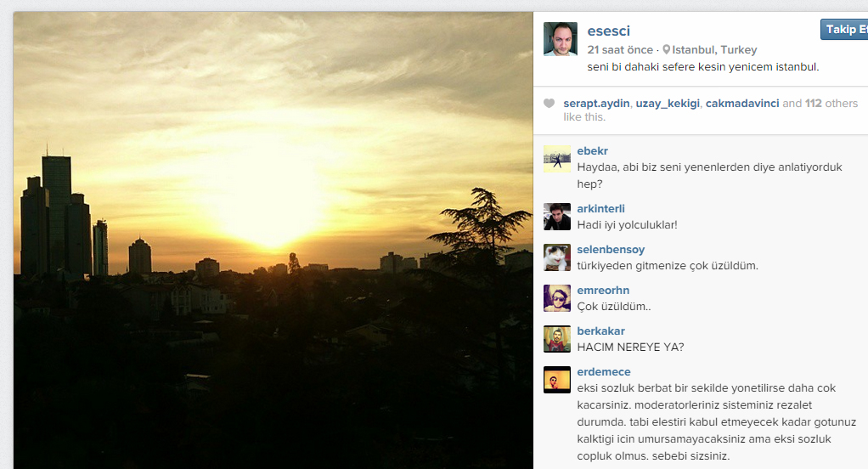Open erdemece's avatar thumbnail

(557, 380)
